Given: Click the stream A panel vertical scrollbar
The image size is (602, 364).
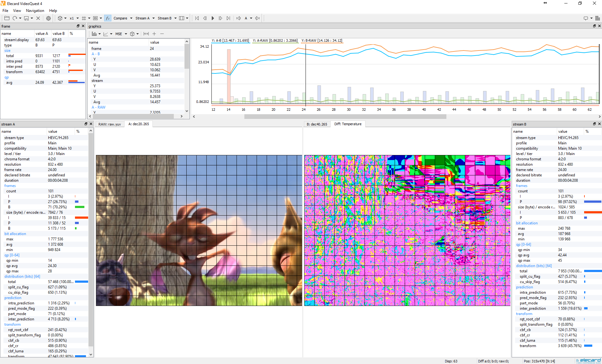Looking at the screenshot, I should [91, 240].
